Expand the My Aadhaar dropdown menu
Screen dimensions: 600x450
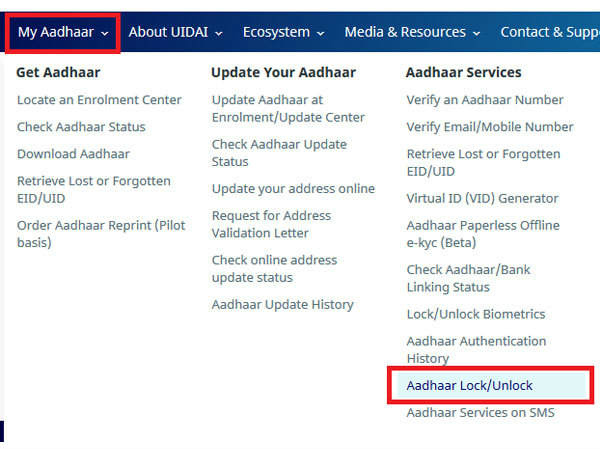tap(63, 32)
